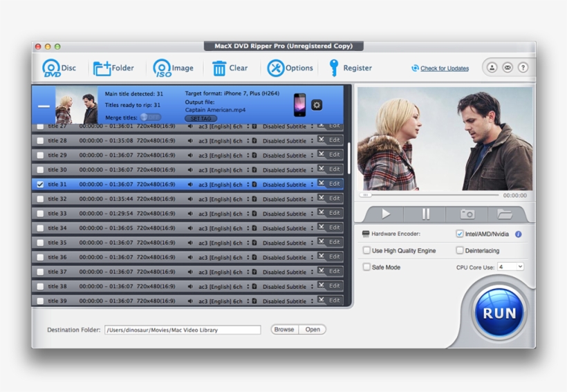
Task: Check the title 28 checkbox
Action: tap(40, 140)
